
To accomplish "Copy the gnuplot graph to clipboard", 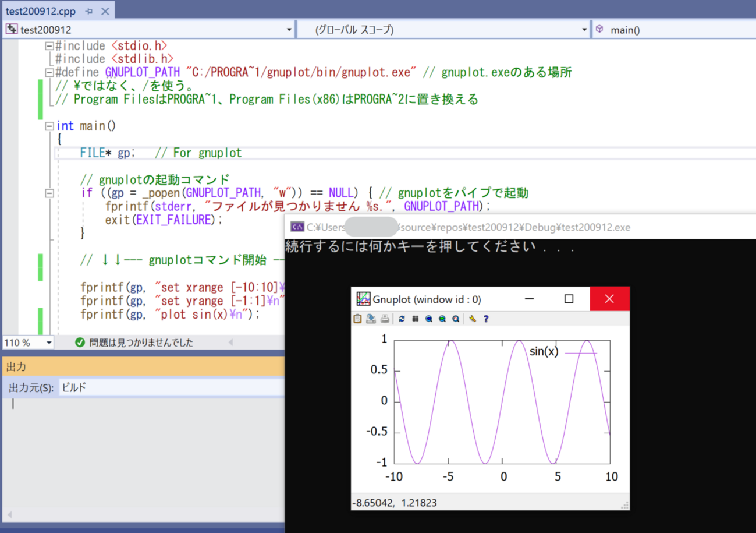I will 358,319.
